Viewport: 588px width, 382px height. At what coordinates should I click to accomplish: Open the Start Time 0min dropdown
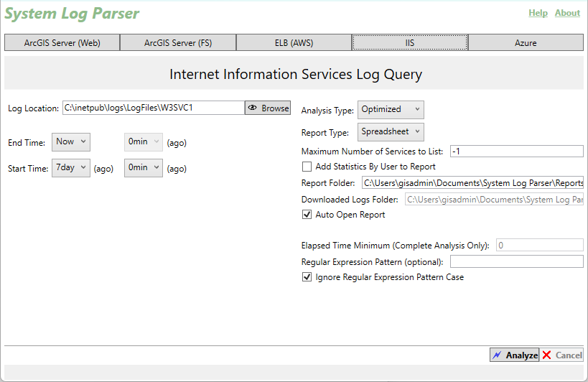coord(144,168)
